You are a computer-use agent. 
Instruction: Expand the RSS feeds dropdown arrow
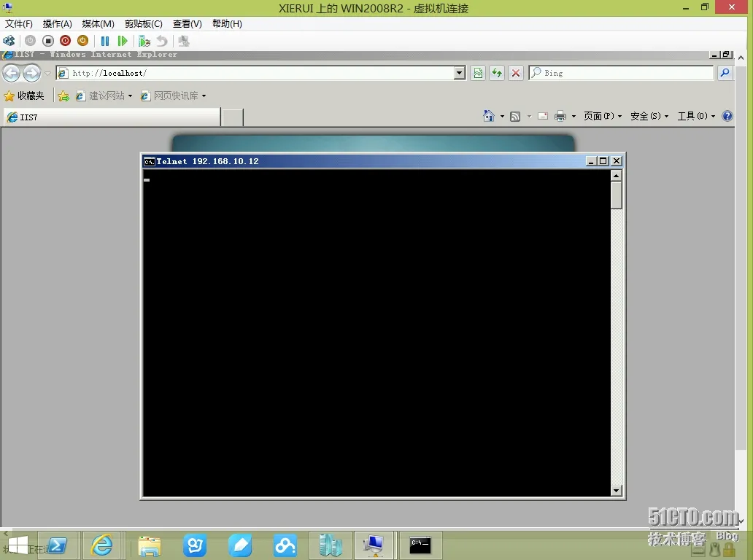pos(529,116)
